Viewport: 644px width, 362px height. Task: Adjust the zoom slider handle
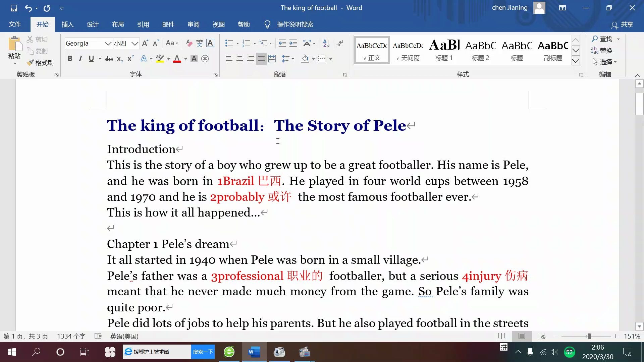[589, 336]
